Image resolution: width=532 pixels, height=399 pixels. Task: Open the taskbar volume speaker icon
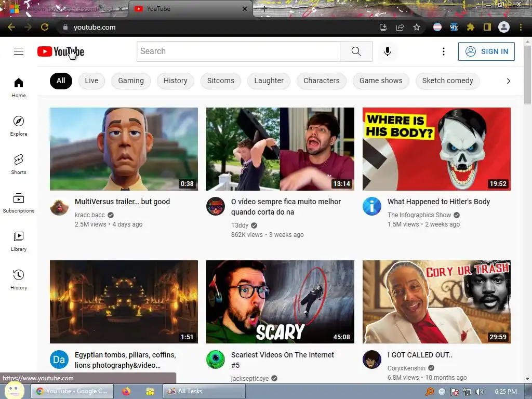479,392
